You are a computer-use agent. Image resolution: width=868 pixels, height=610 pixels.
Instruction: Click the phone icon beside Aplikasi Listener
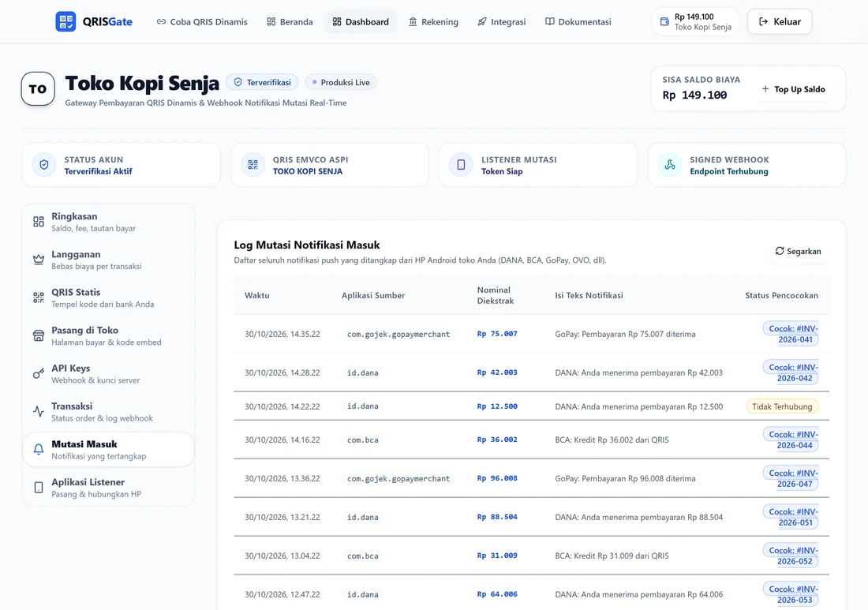click(x=38, y=488)
